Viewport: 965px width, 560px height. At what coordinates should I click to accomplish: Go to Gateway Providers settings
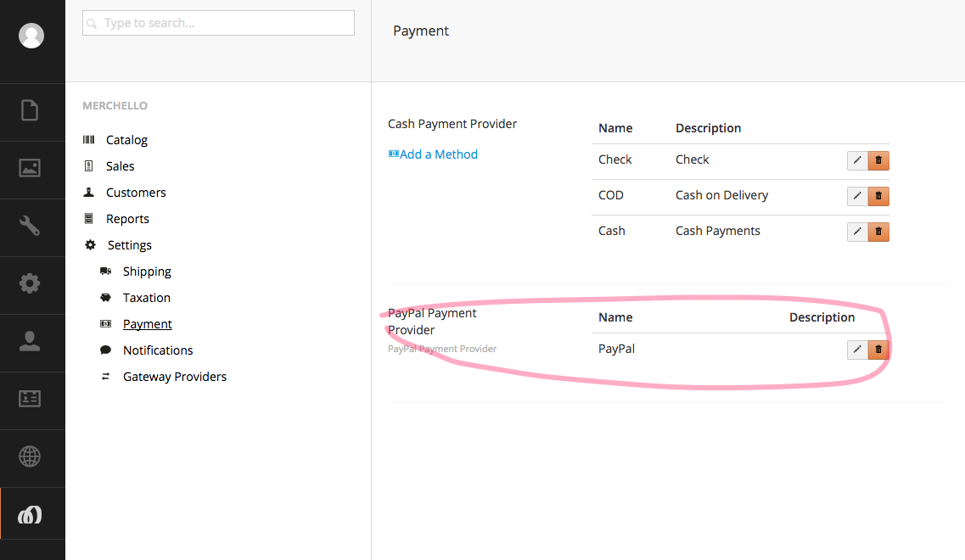[x=175, y=377]
